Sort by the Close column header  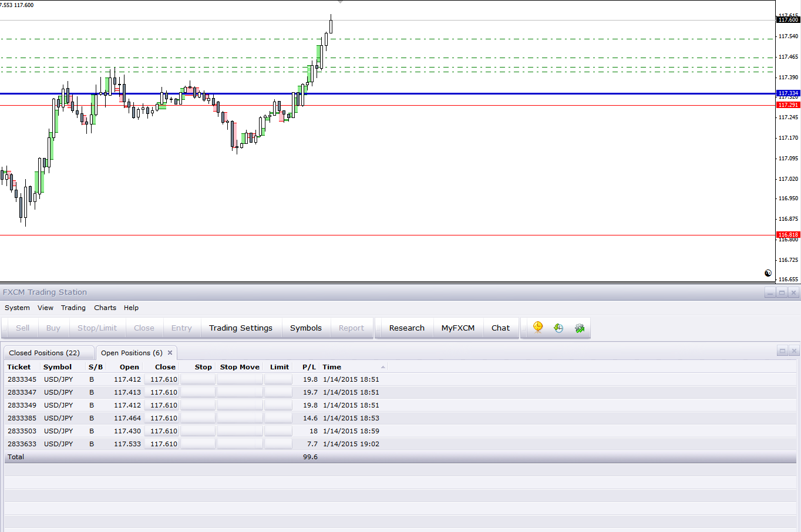tap(165, 367)
